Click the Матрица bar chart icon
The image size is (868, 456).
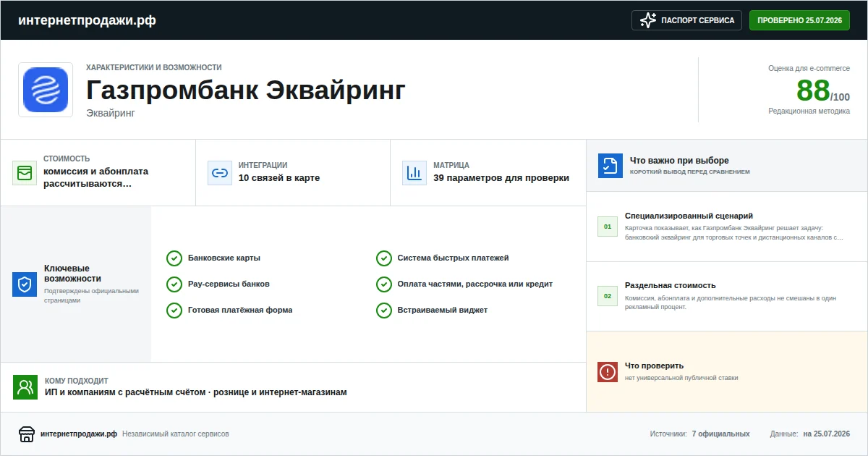[x=414, y=173]
